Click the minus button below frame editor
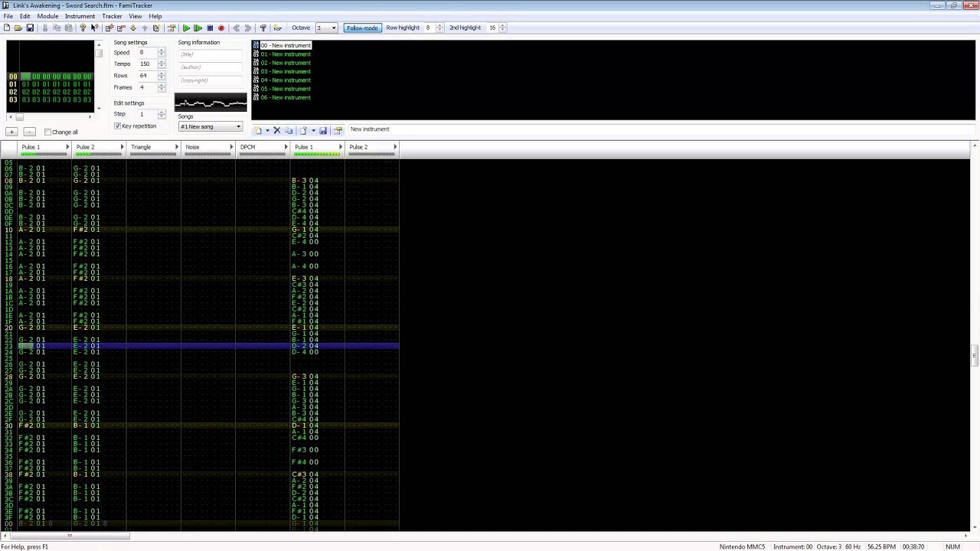The width and height of the screenshot is (980, 551). [29, 132]
